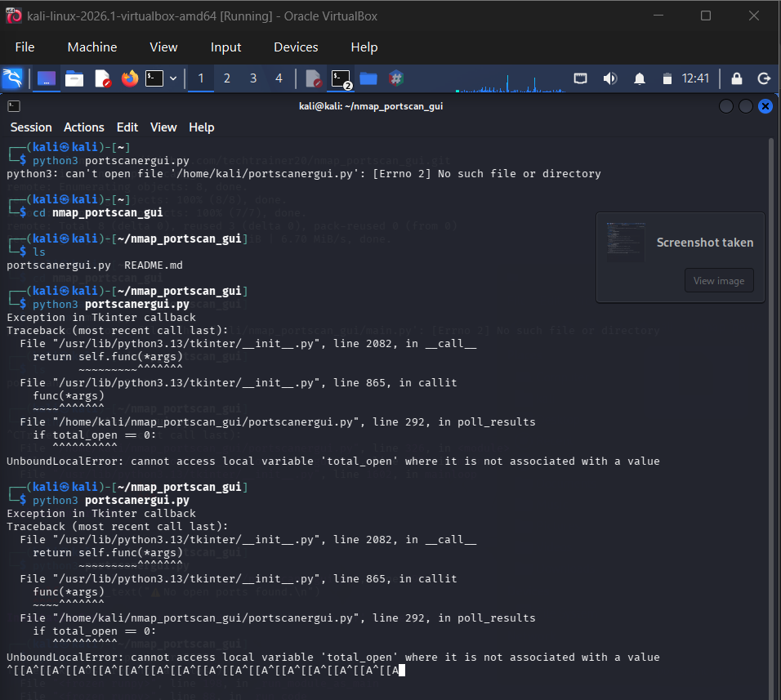This screenshot has width=781, height=700.
Task: Lock the screen with padlock icon
Action: tap(737, 78)
